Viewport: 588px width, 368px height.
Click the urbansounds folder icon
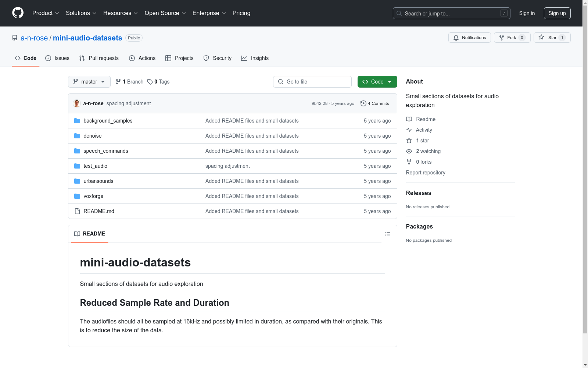[x=77, y=181]
